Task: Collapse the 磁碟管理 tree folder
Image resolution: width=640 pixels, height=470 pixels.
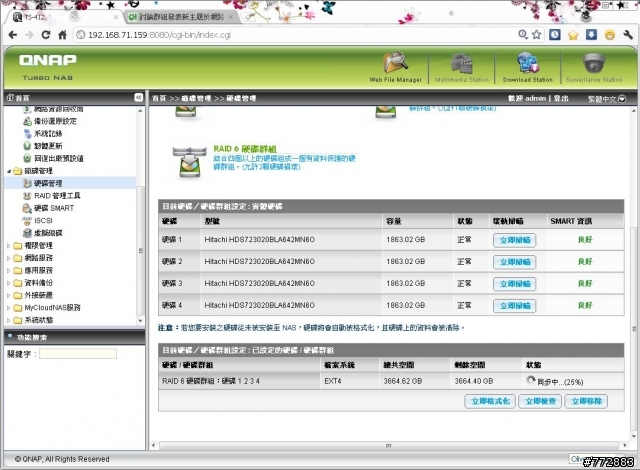Action: [9, 171]
